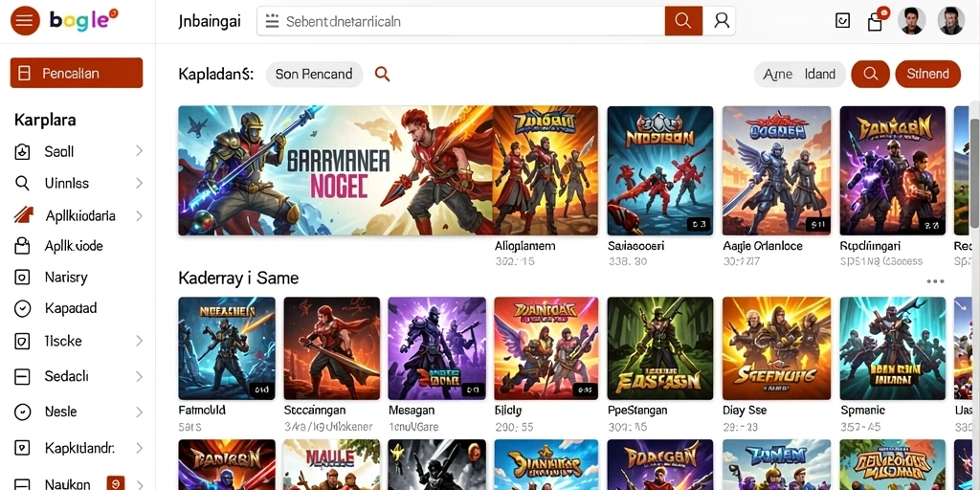Open the PpeStangan game thumbnail
This screenshot has height=490, width=980.
click(660, 348)
